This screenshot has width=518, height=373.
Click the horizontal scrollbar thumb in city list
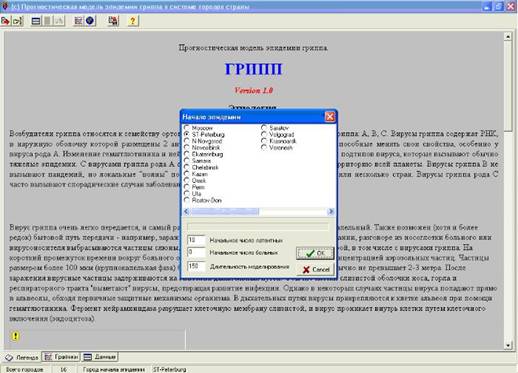pos(224,211)
